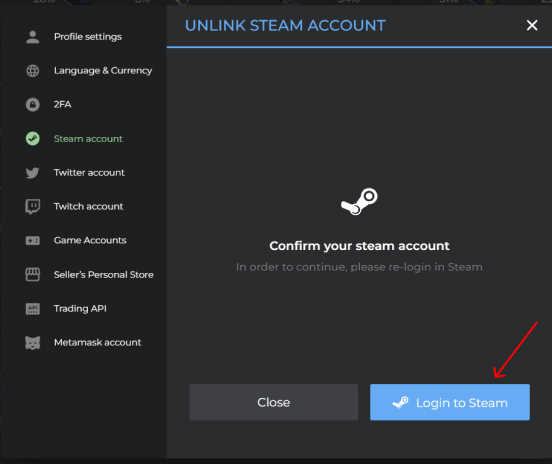Click the Game Accounts controller icon
This screenshot has height=464, width=552.
point(33,240)
